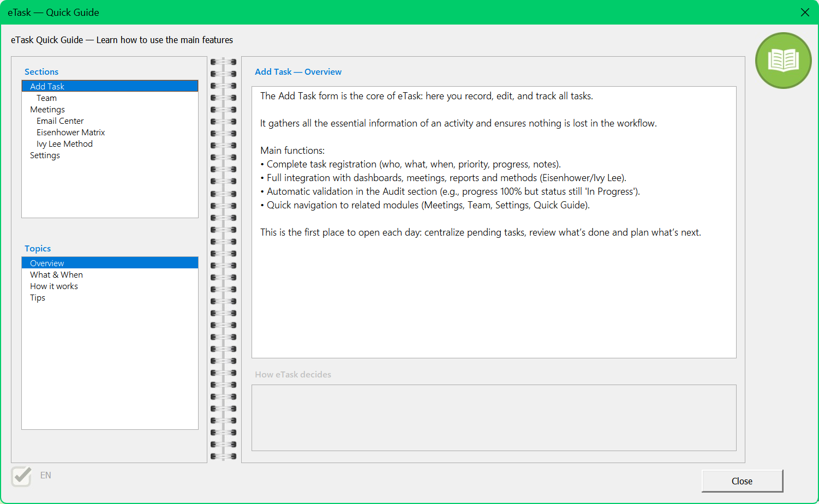Screen dimensions: 819x504
Task: Show the How it works topic
Action: [x=54, y=286]
